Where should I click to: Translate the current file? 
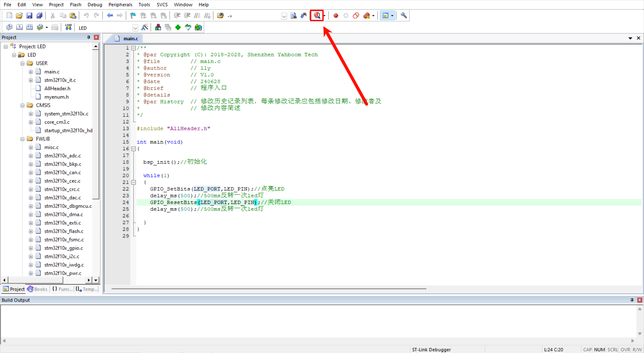point(9,28)
